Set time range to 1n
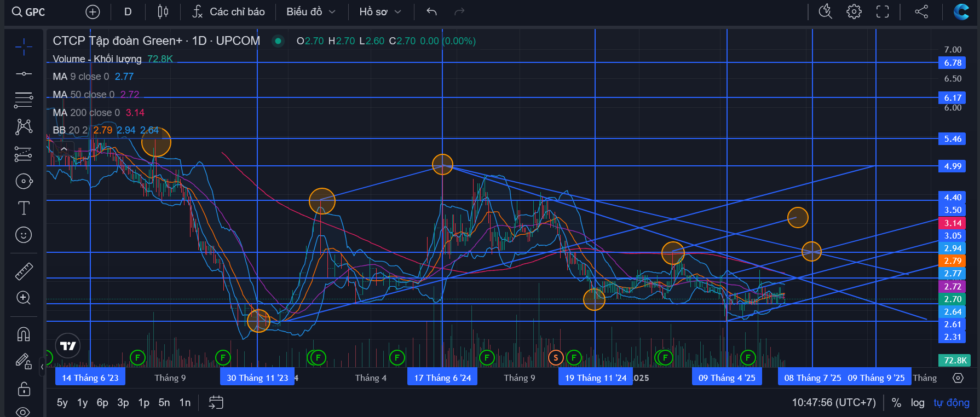980x417 pixels. (185, 403)
